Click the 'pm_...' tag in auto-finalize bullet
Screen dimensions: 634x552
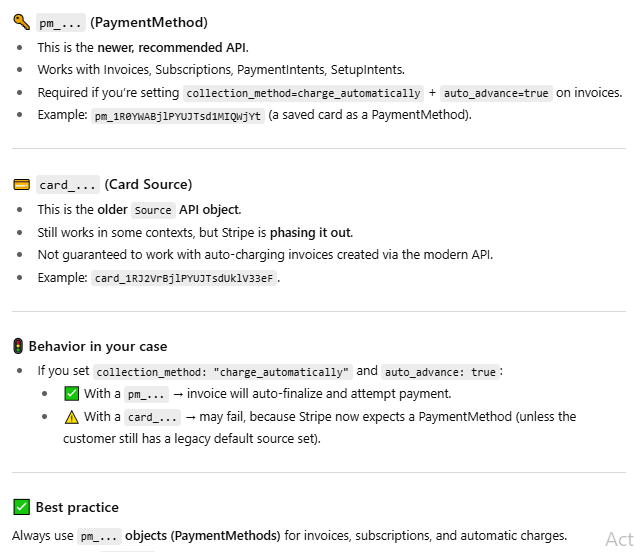(146, 394)
